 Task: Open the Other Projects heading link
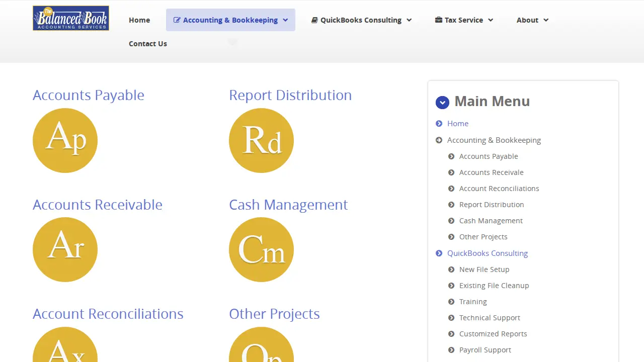pyautogui.click(x=274, y=314)
